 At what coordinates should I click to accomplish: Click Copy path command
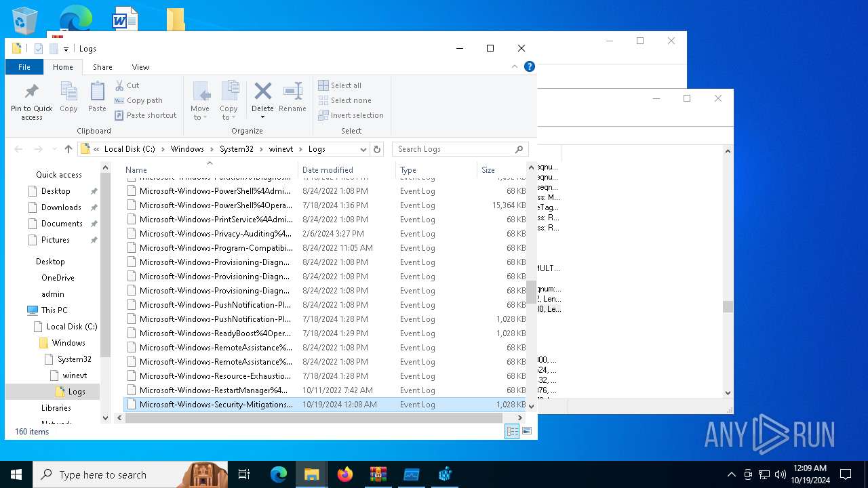138,100
